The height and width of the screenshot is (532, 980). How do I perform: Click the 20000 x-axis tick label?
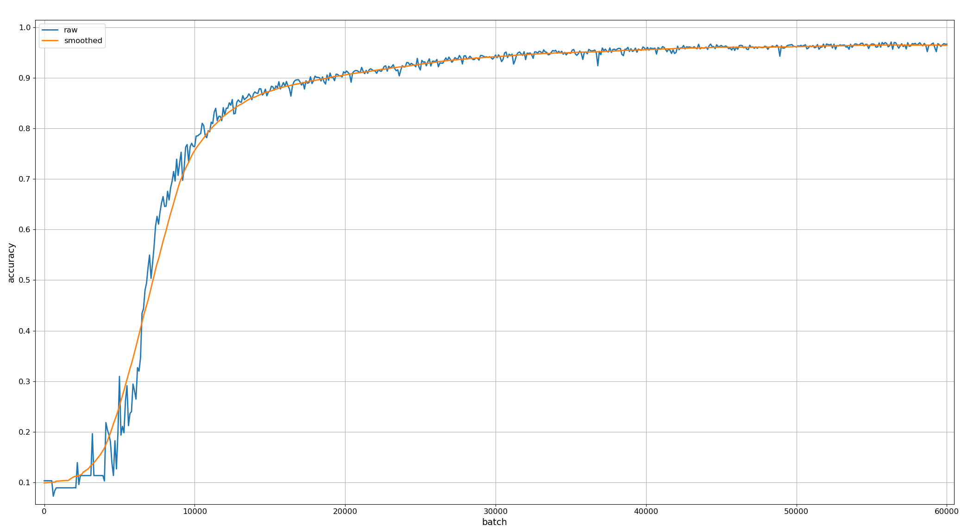345,512
